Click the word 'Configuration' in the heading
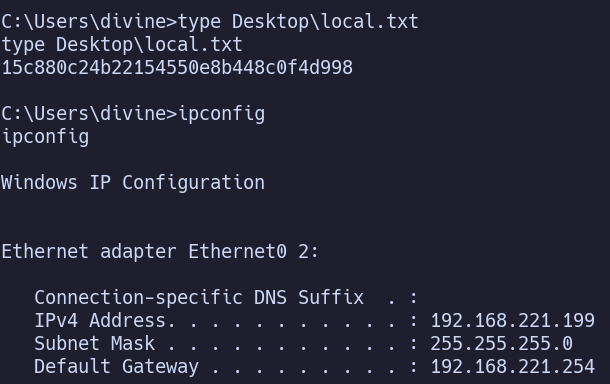 point(194,182)
